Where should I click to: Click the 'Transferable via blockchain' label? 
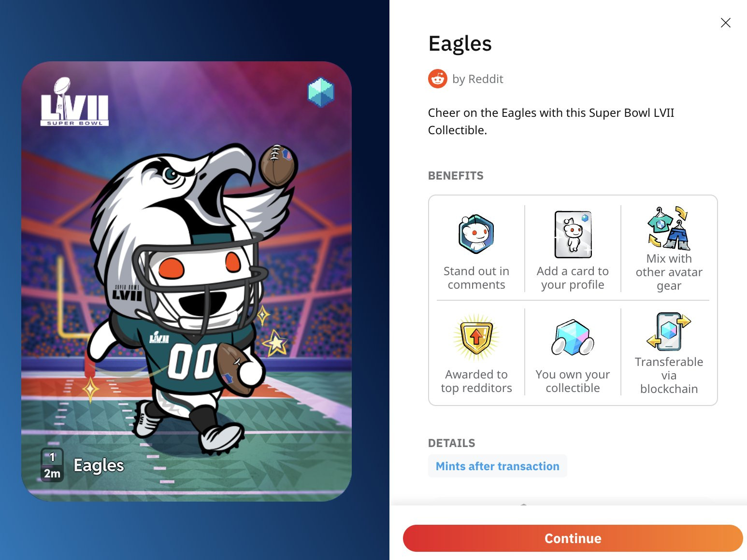[669, 376]
